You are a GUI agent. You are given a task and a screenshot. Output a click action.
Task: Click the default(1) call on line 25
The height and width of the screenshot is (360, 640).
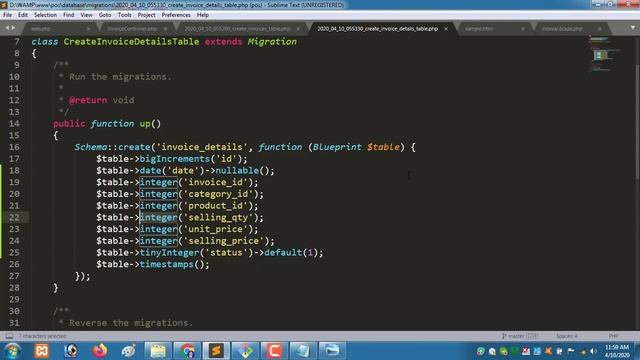pos(291,253)
